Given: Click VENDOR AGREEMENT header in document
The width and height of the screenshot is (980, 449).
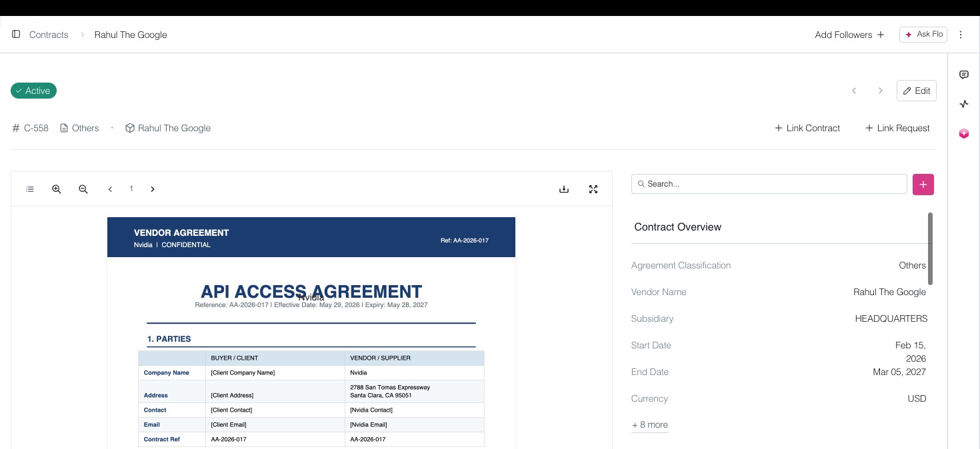Looking at the screenshot, I should click(181, 232).
